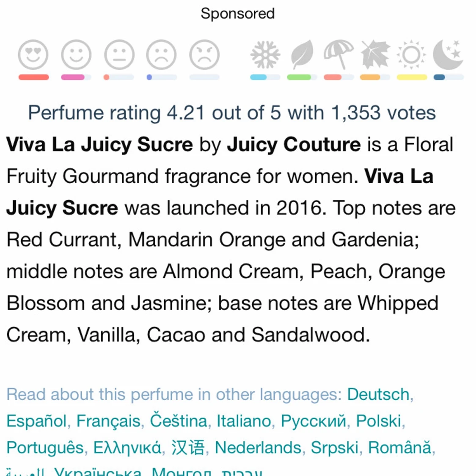Open the Español language link
This screenshot has height=476, width=476.
pos(36,421)
